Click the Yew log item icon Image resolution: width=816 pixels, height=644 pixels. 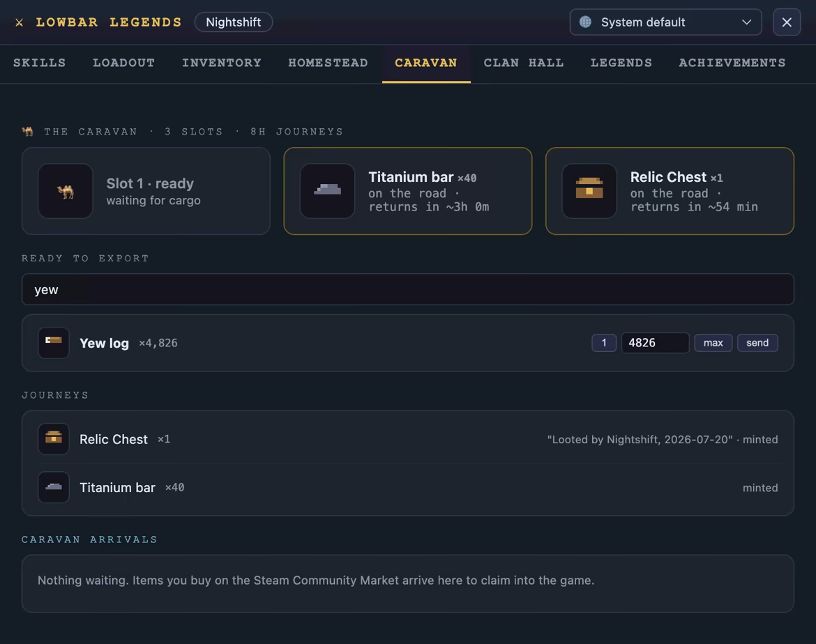tap(54, 343)
